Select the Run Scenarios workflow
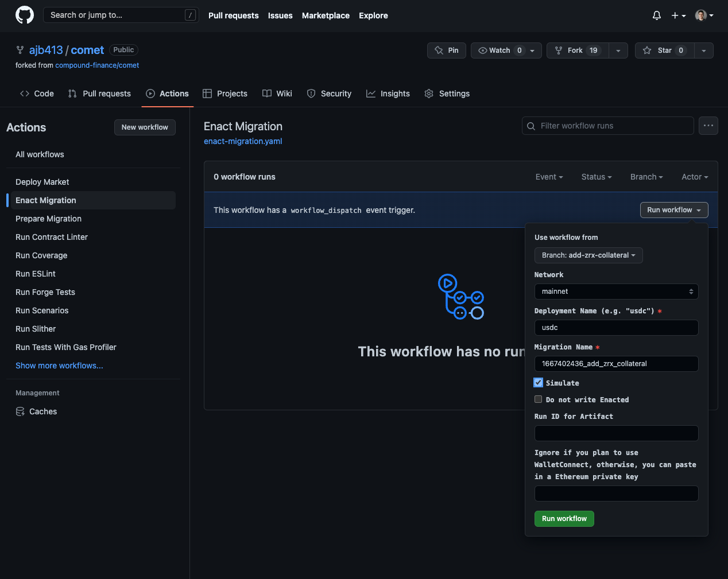This screenshot has height=579, width=728. point(93,310)
